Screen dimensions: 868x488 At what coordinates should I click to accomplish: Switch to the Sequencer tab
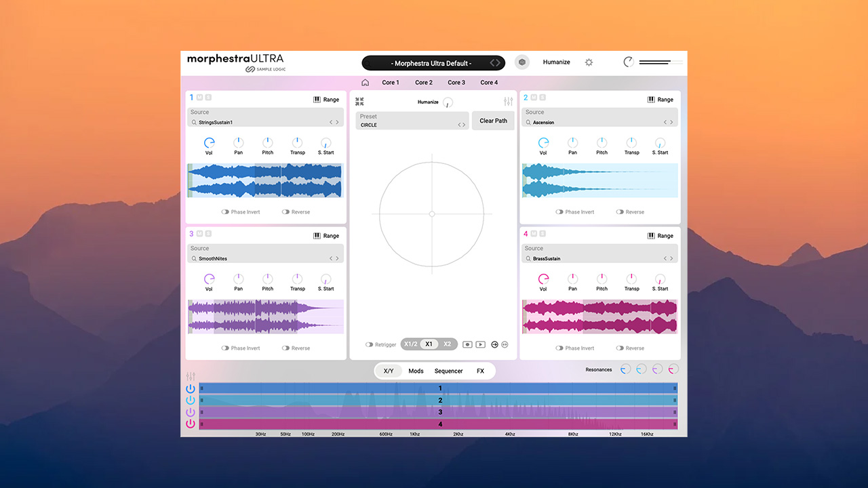(x=448, y=371)
